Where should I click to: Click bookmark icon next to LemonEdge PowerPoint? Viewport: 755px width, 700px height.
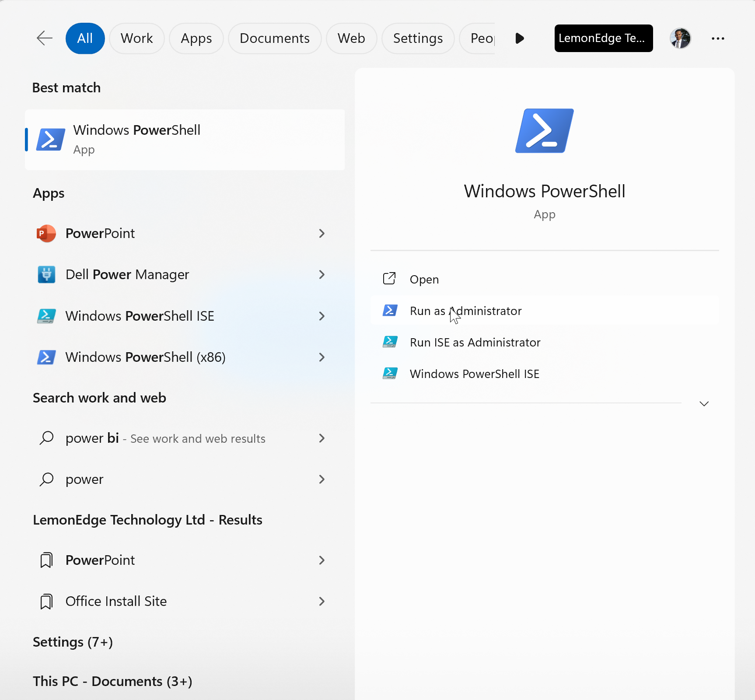pyautogui.click(x=46, y=560)
